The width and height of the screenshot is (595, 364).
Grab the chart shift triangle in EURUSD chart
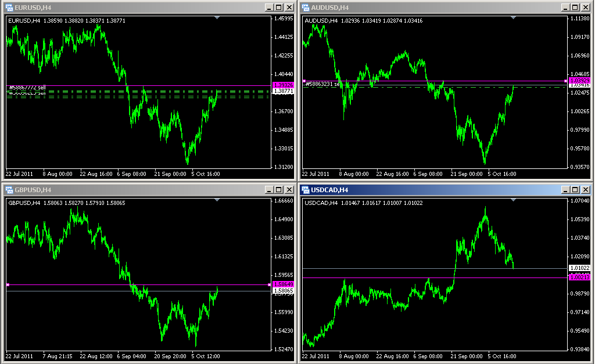[217, 18]
